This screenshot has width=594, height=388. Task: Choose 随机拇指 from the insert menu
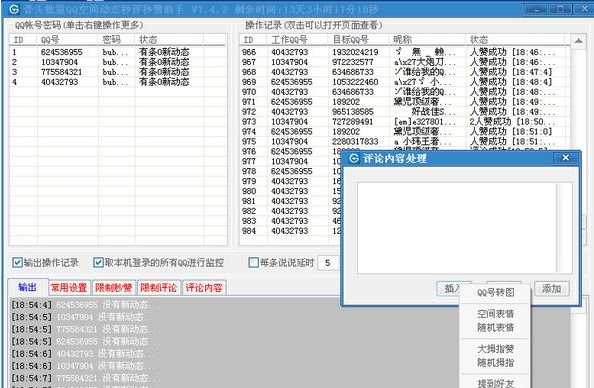pos(496,363)
